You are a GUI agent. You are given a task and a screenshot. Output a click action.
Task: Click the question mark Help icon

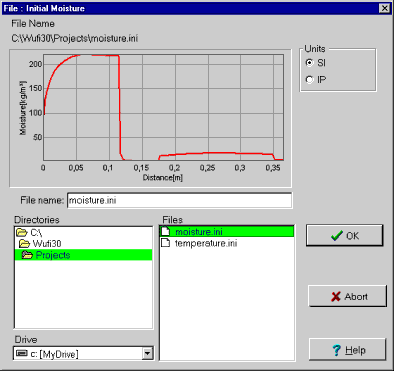pyautogui.click(x=337, y=350)
